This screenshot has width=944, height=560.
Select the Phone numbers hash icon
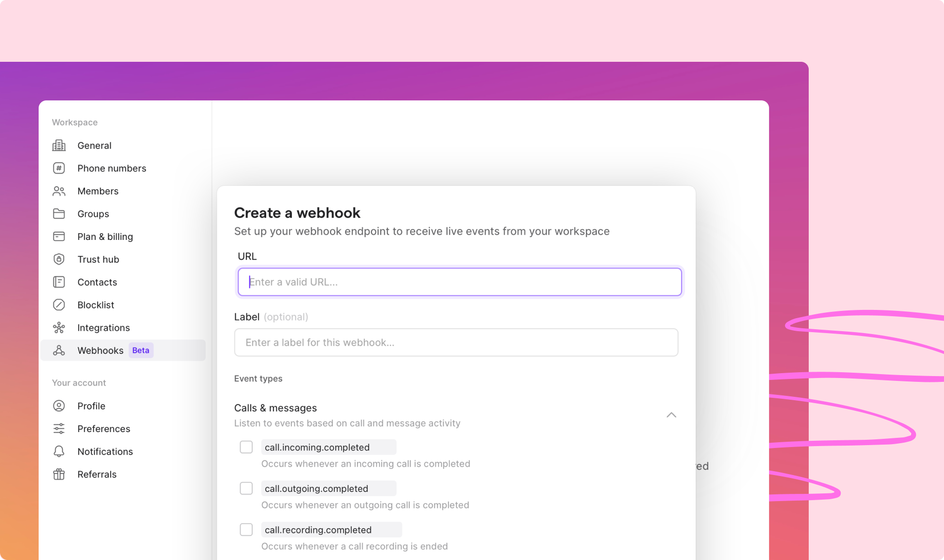coord(58,168)
